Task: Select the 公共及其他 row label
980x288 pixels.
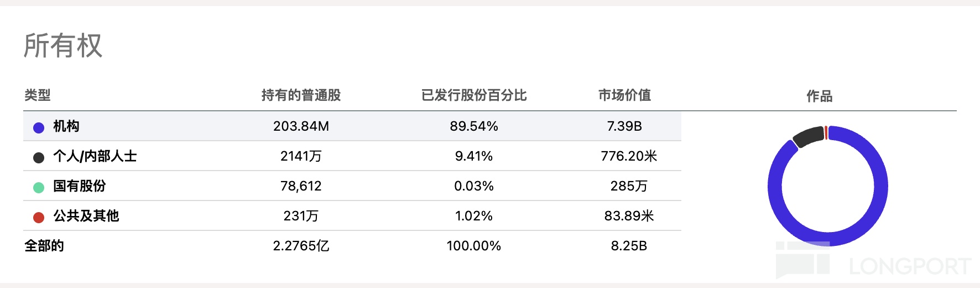Action: (86, 216)
